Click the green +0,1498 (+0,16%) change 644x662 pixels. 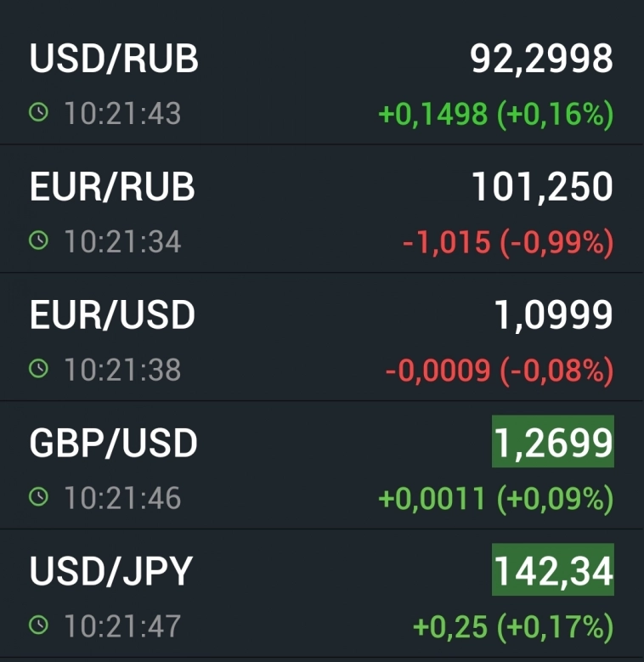click(495, 115)
